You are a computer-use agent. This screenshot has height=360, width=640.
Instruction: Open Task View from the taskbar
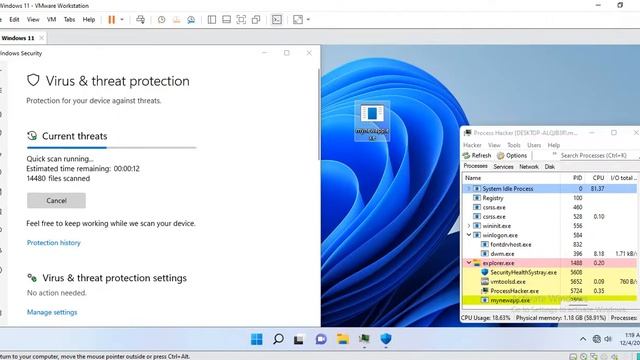tap(299, 339)
